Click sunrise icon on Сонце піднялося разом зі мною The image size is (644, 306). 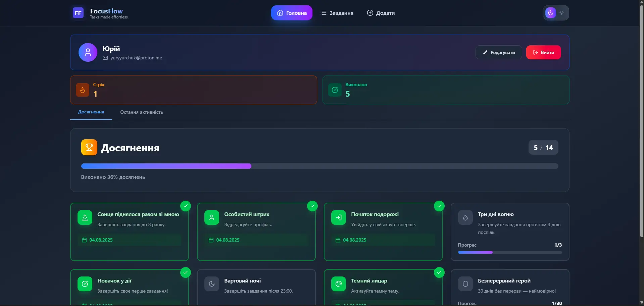tap(85, 217)
